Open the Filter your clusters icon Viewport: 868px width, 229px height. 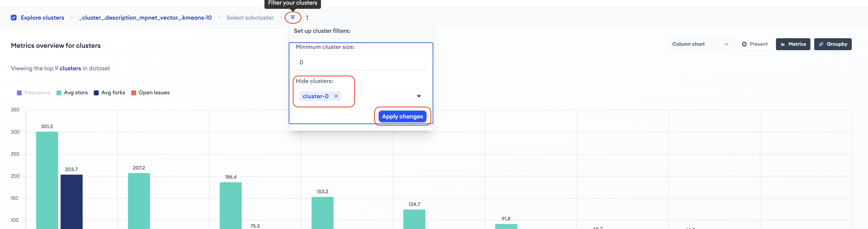click(293, 18)
